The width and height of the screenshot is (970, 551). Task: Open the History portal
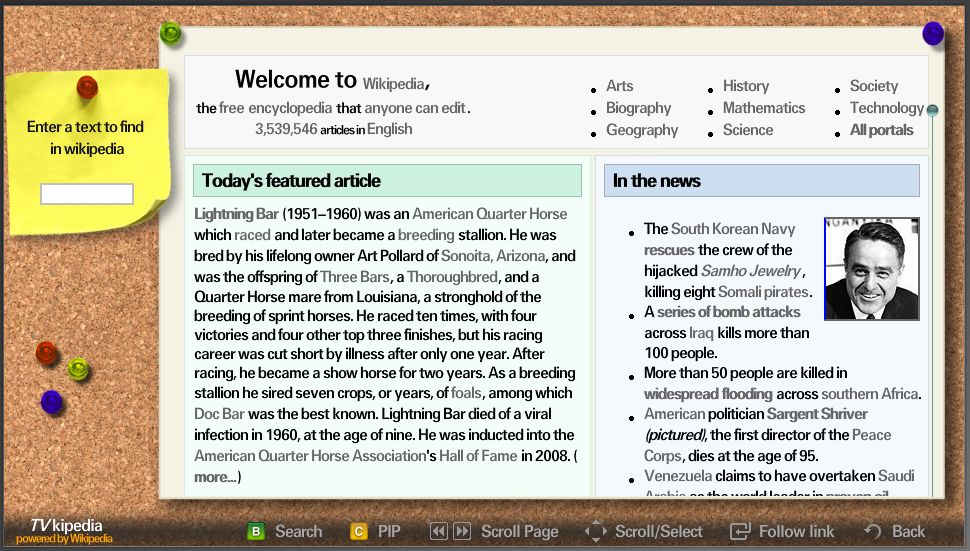[x=746, y=86]
